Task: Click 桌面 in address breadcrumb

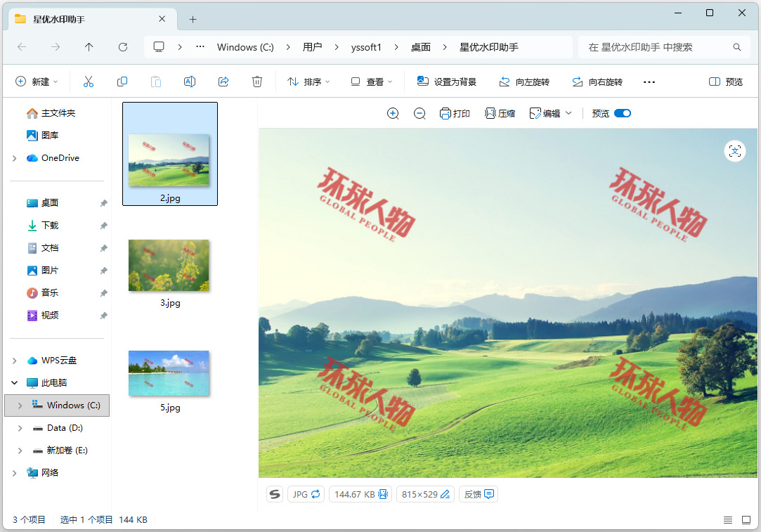Action: click(421, 47)
